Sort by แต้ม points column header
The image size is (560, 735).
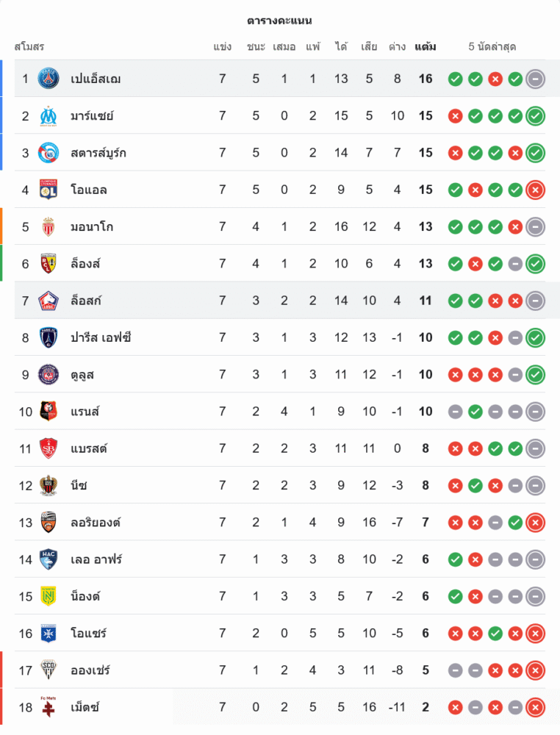pos(426,47)
